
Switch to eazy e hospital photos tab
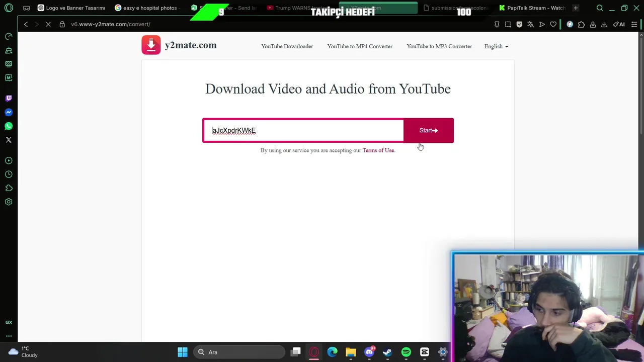click(x=147, y=8)
